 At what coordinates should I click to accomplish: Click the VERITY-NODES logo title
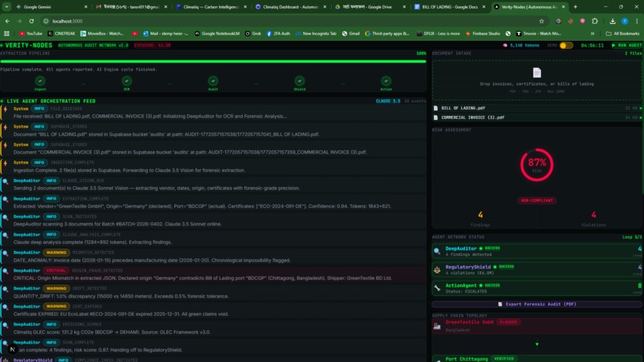[29, 46]
